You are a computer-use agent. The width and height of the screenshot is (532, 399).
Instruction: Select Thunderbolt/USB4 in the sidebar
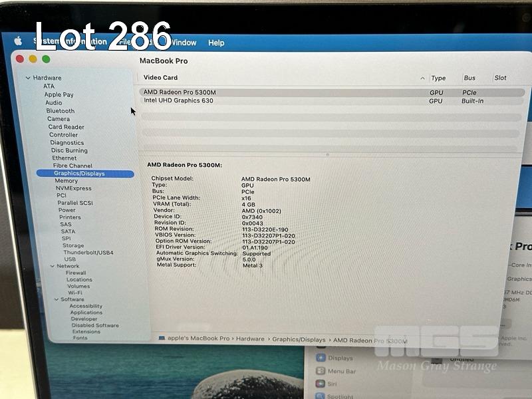tap(88, 253)
